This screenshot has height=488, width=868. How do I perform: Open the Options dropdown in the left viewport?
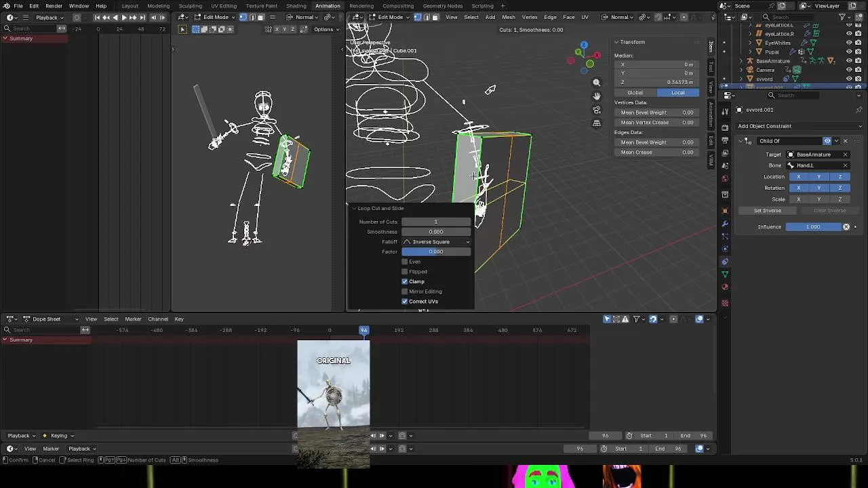326,29
